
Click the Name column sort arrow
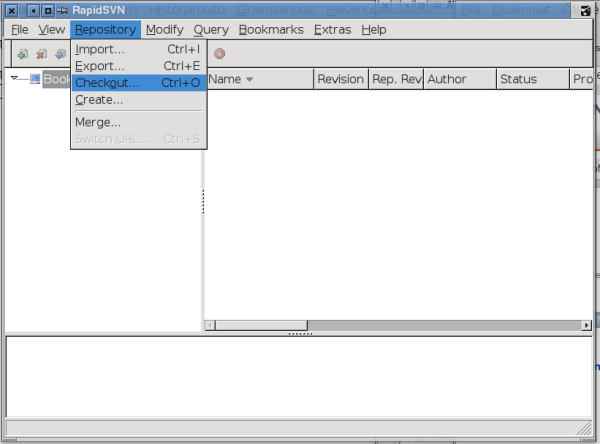[250, 80]
